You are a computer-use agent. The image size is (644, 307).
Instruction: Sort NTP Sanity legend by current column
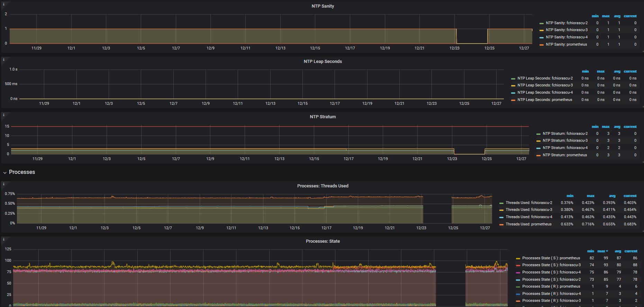click(x=630, y=16)
